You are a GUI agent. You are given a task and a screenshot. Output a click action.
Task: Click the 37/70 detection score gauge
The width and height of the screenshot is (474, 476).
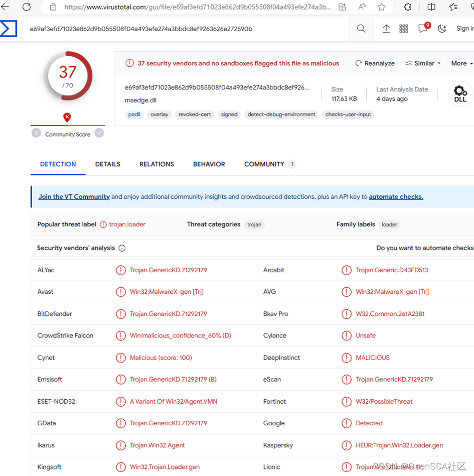click(x=68, y=76)
